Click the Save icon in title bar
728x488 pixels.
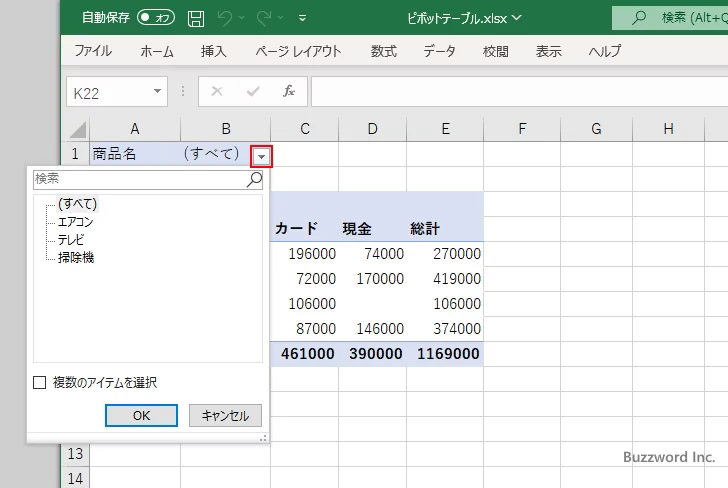tap(195, 19)
